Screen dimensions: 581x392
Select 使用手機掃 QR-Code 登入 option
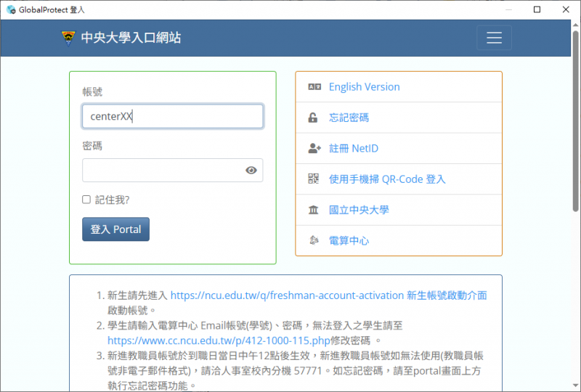[x=386, y=179]
